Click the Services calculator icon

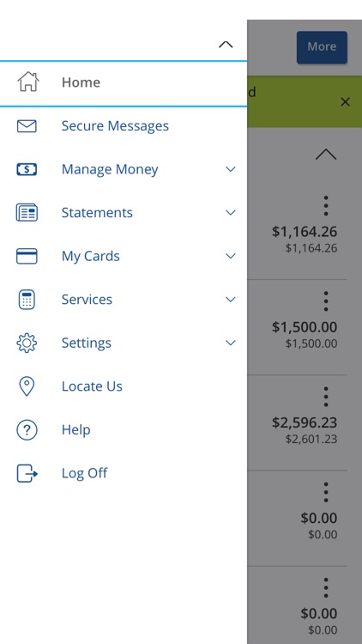pos(27,300)
